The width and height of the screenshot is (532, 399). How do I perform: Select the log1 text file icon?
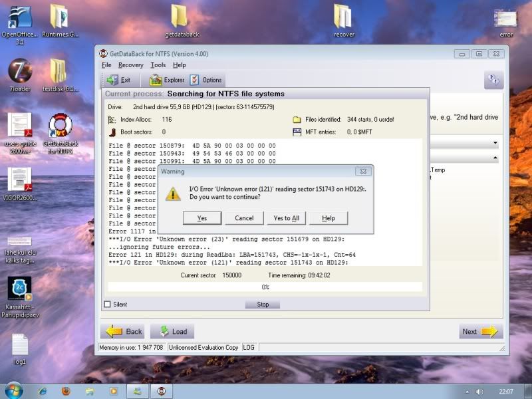[x=20, y=350]
